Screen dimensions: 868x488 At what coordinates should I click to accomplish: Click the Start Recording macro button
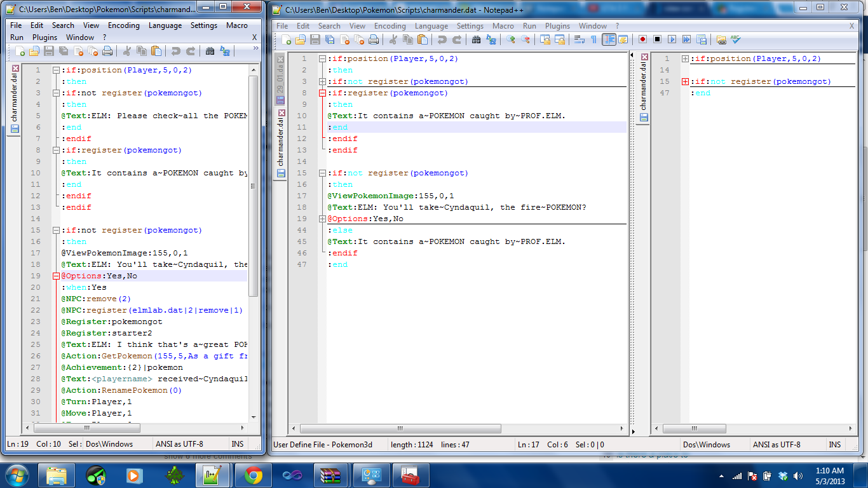click(x=642, y=39)
